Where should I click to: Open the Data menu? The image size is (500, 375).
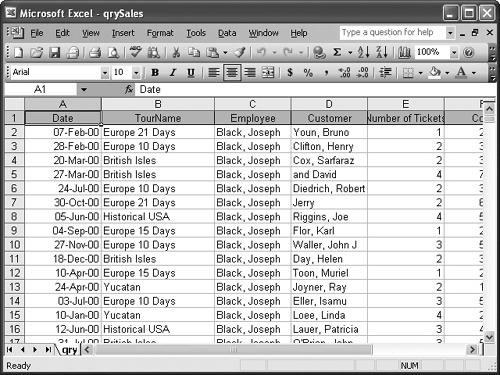tap(227, 33)
